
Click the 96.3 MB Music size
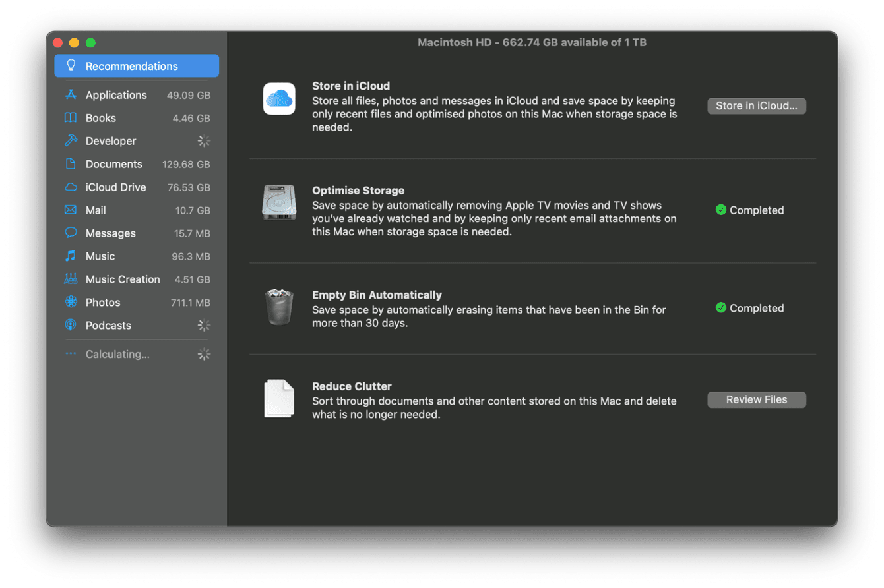point(192,256)
